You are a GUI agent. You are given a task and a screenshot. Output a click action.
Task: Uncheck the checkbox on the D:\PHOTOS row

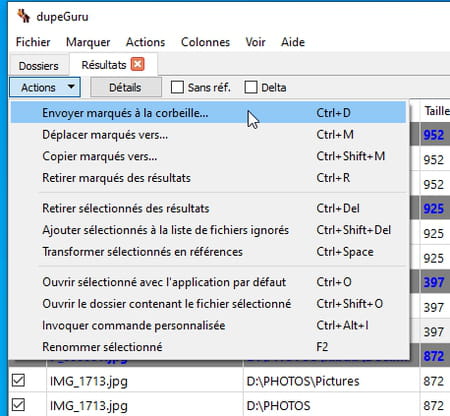click(18, 405)
